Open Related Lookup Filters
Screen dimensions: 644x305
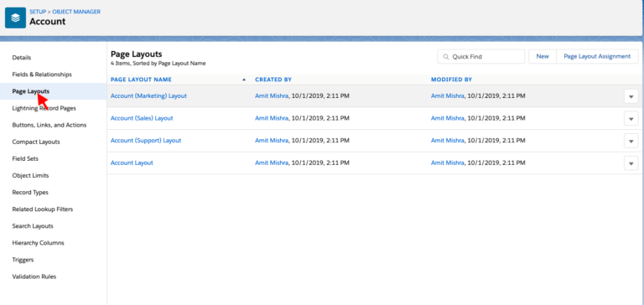click(43, 209)
